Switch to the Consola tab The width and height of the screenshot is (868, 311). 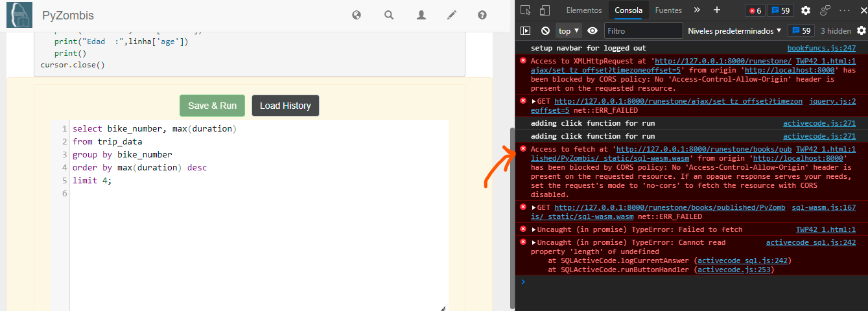point(628,10)
